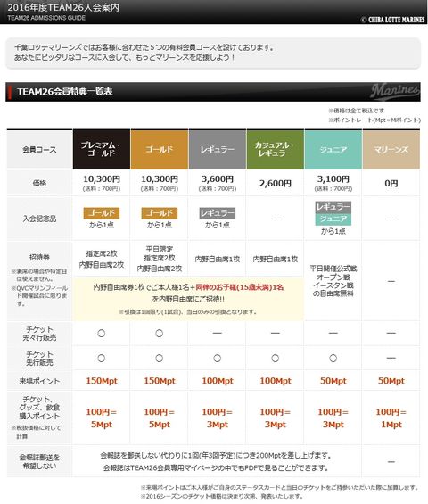The image size is (428, 504).
Task: Click 150Mpt in the プレミアム・ゴールド column
Action: (102, 381)
